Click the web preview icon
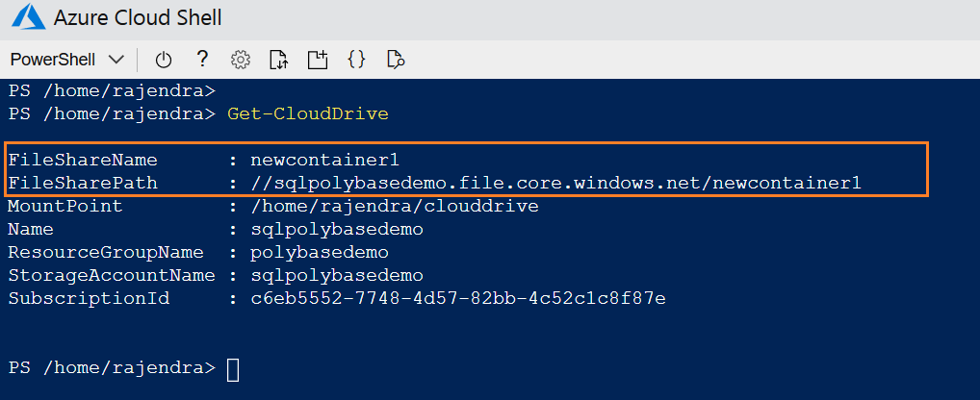The width and height of the screenshot is (980, 400). pyautogui.click(x=395, y=60)
